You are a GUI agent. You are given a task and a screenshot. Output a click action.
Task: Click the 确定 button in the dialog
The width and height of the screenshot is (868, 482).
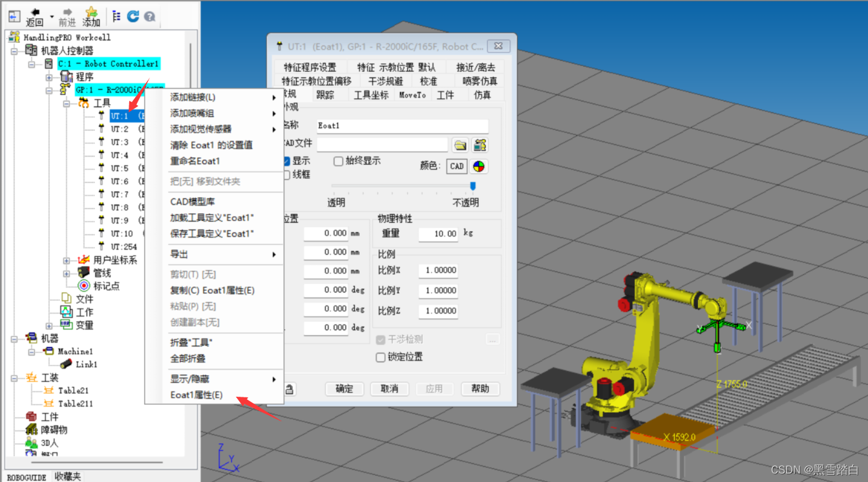pos(344,389)
